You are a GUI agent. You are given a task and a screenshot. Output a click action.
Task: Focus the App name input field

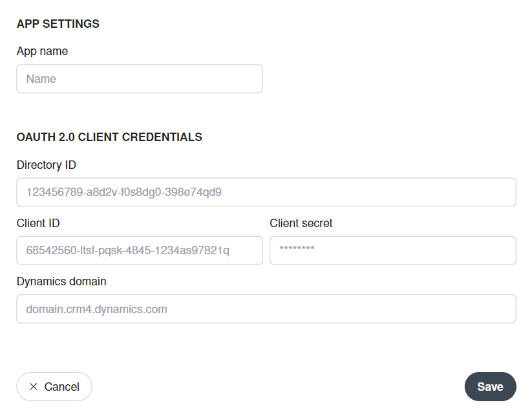tap(140, 79)
